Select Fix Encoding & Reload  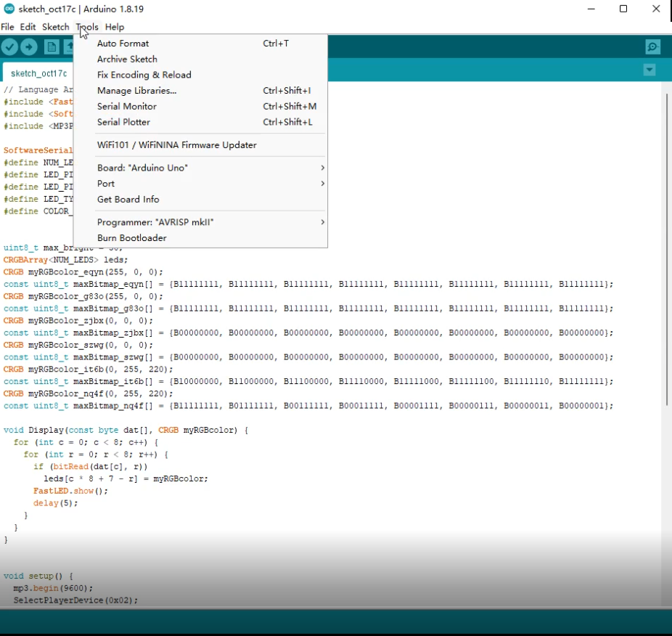tap(144, 75)
